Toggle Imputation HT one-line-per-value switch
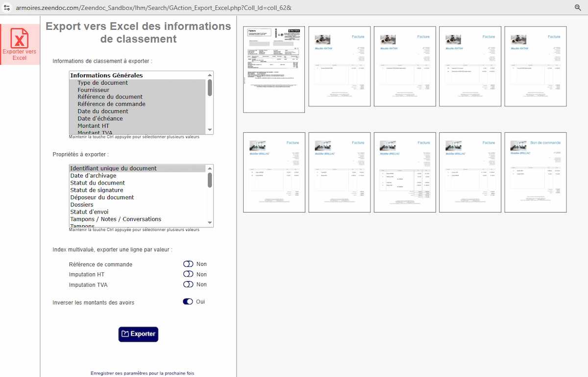Viewport: 588px width, 377px height. coord(188,274)
